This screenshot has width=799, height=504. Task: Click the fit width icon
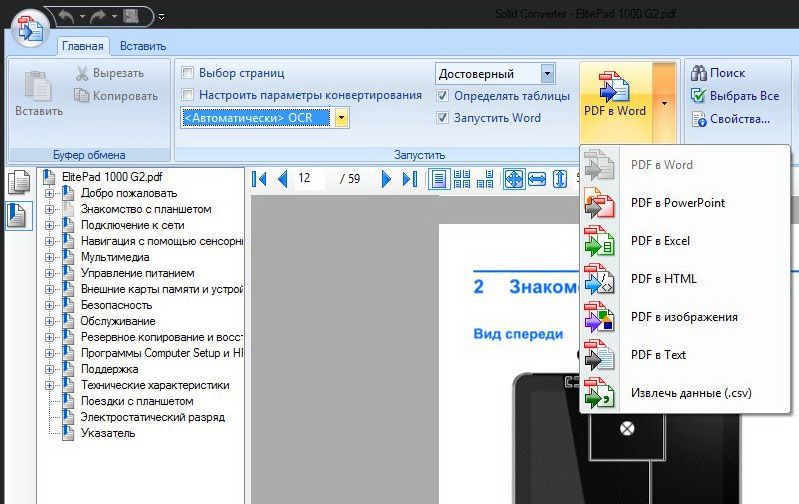(537, 179)
